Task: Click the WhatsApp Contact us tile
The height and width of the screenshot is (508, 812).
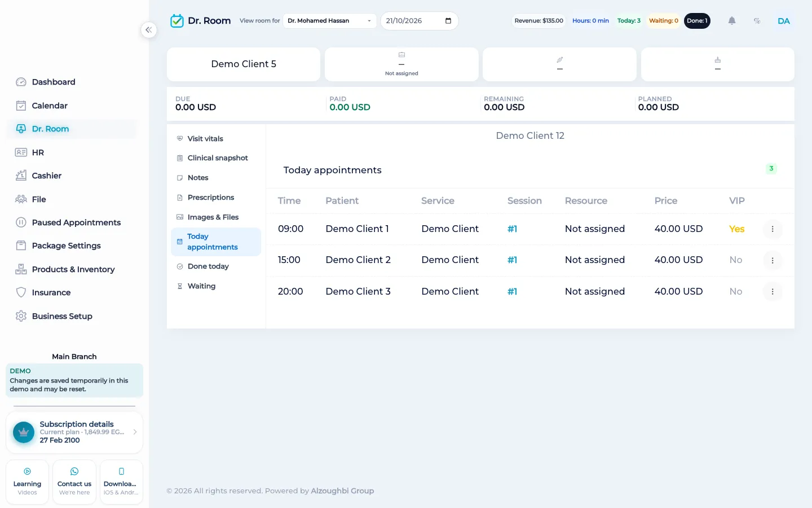Action: click(74, 482)
